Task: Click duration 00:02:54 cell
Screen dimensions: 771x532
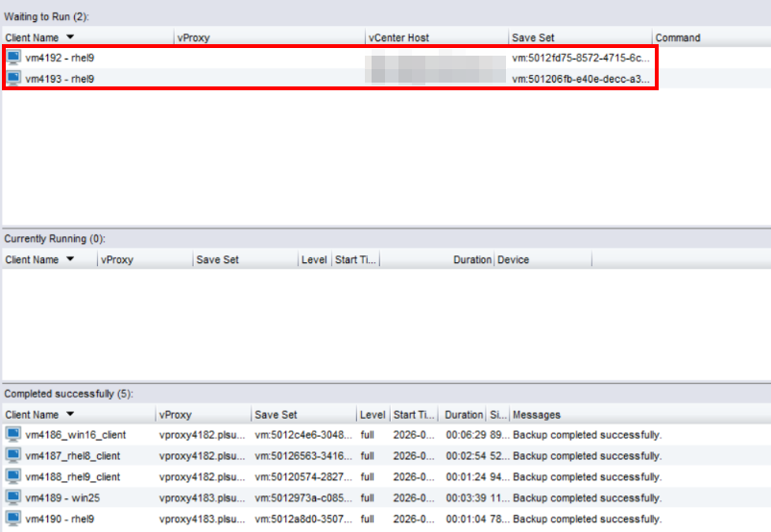Action: [x=466, y=456]
